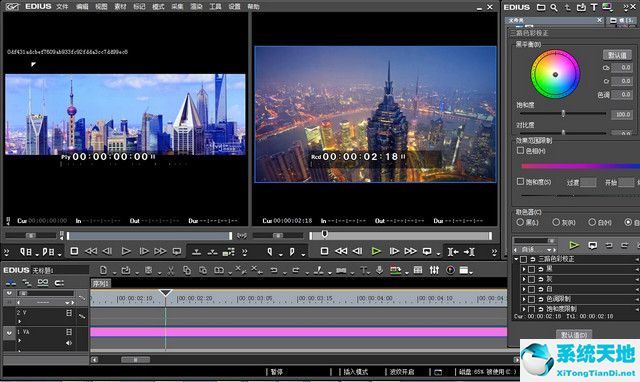
Task: Click the search magnifier in EDIUS panel
Action: pyautogui.click(x=554, y=7)
